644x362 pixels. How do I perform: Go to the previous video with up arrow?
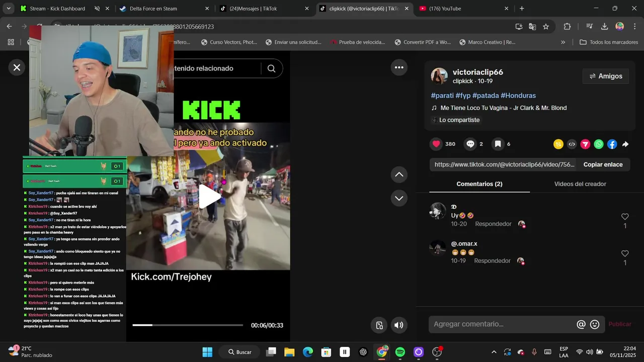coord(399,174)
